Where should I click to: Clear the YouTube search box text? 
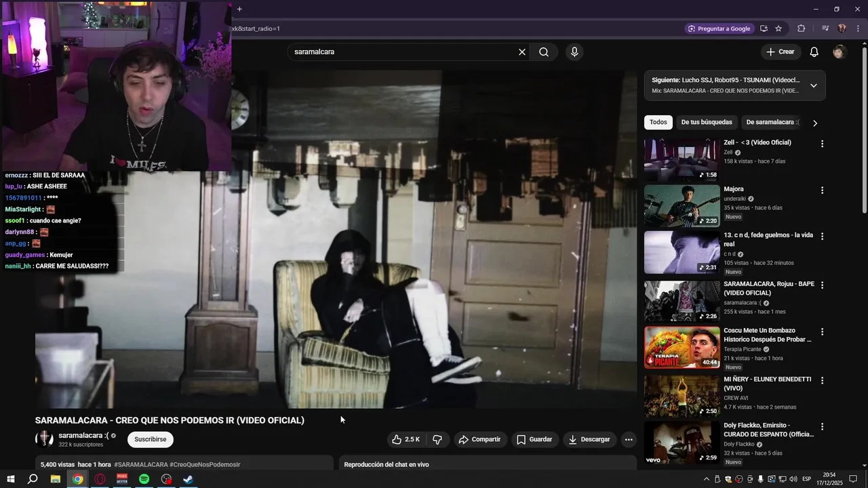522,52
